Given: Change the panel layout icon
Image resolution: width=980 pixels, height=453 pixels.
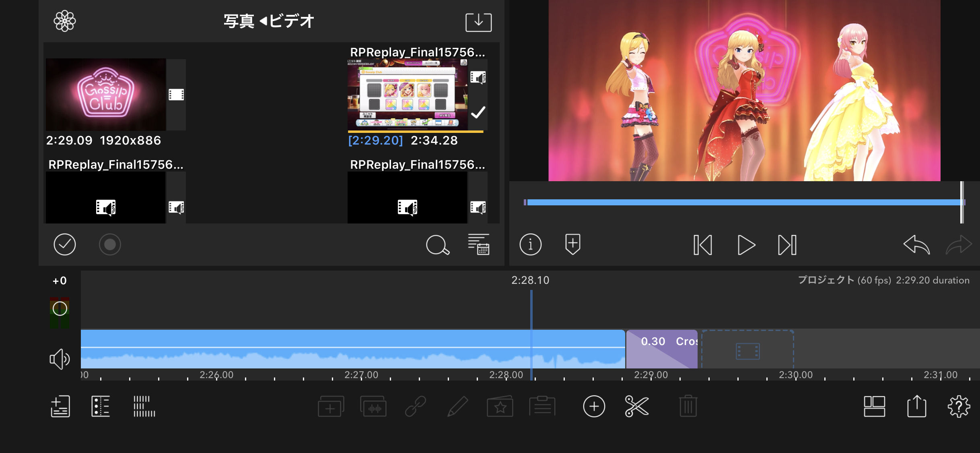Looking at the screenshot, I should [875, 406].
